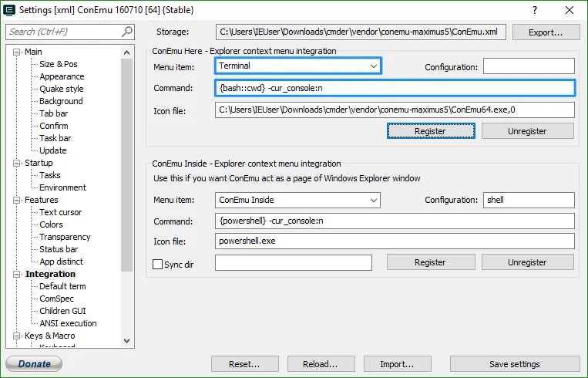Open the ConEmu Inside menu item dropdown
The image size is (588, 378).
point(374,200)
